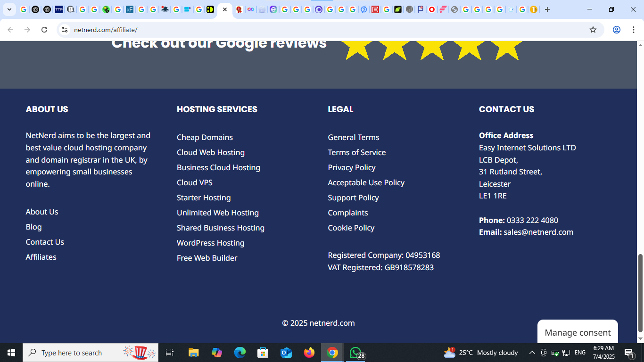Open the Contact Us footer link
The width and height of the screenshot is (644, 362).
[45, 242]
